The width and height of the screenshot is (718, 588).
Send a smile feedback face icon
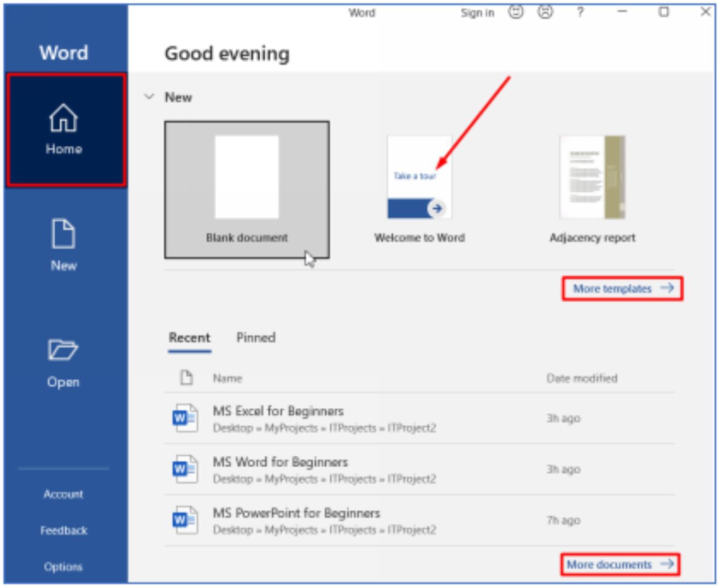coord(516,11)
